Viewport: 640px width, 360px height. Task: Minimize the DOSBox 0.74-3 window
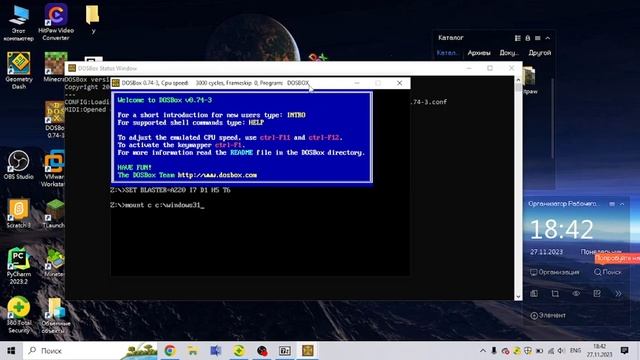(357, 83)
